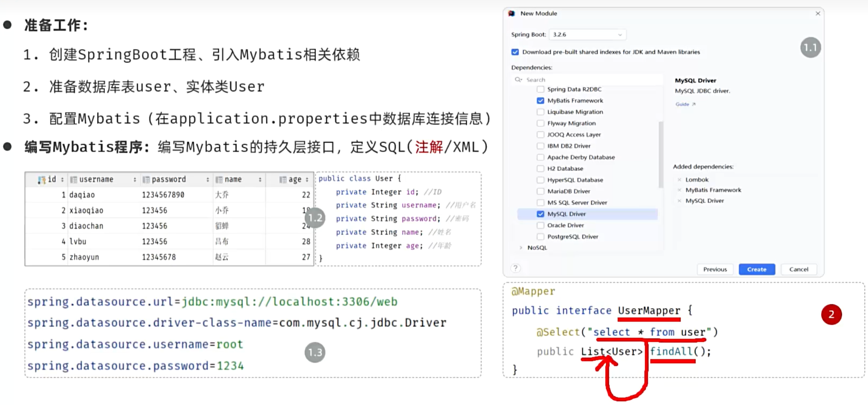The image size is (868, 405).
Task: Click the IntelliJ icon in New Module title
Action: coord(512,13)
